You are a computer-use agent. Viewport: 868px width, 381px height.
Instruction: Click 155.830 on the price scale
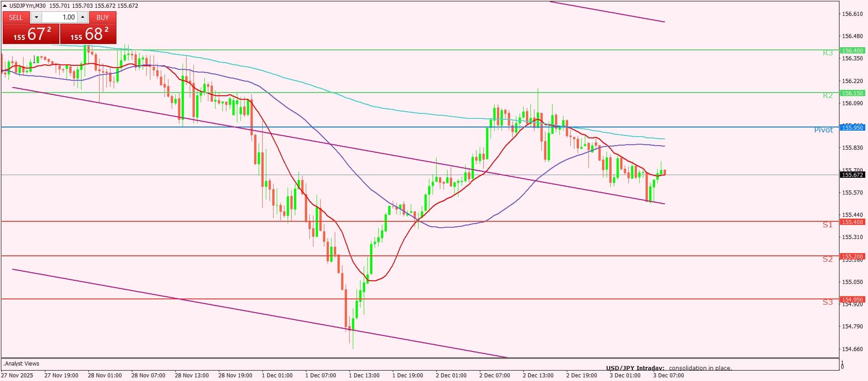point(852,148)
